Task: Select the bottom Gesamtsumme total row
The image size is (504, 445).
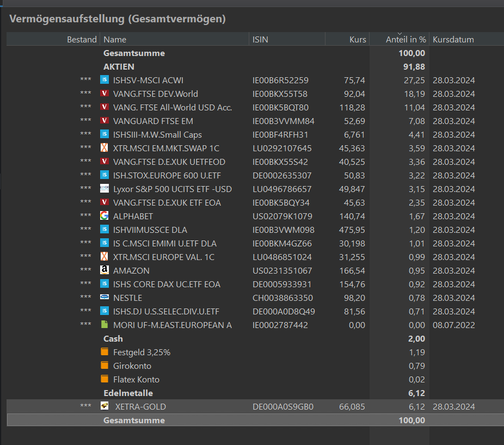Action: 255,421
